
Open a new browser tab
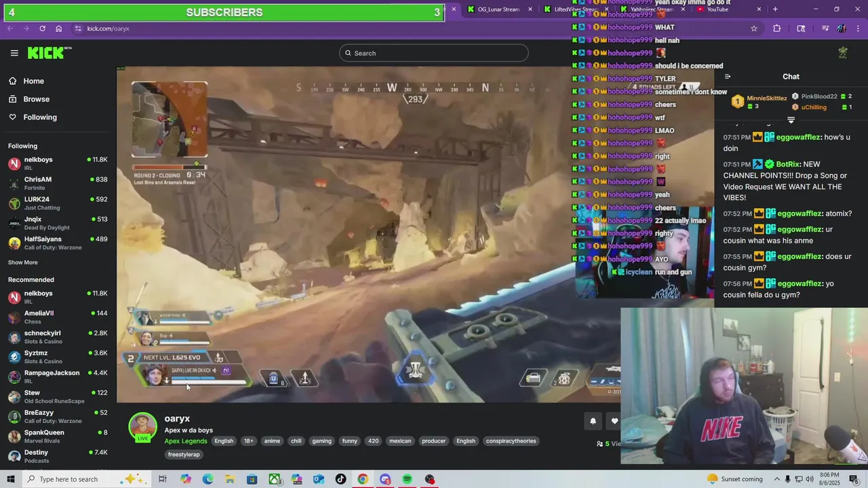pos(775,9)
